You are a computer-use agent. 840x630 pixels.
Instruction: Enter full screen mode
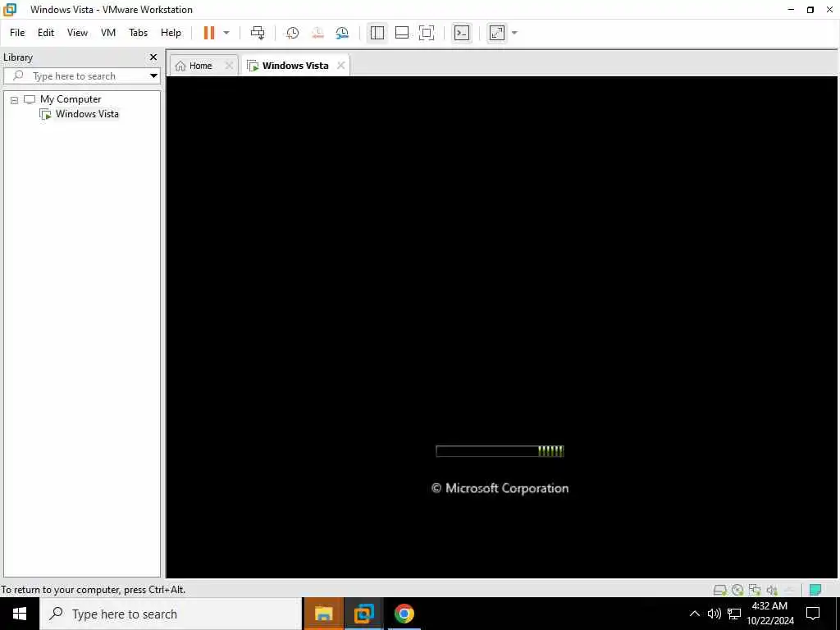pos(427,33)
